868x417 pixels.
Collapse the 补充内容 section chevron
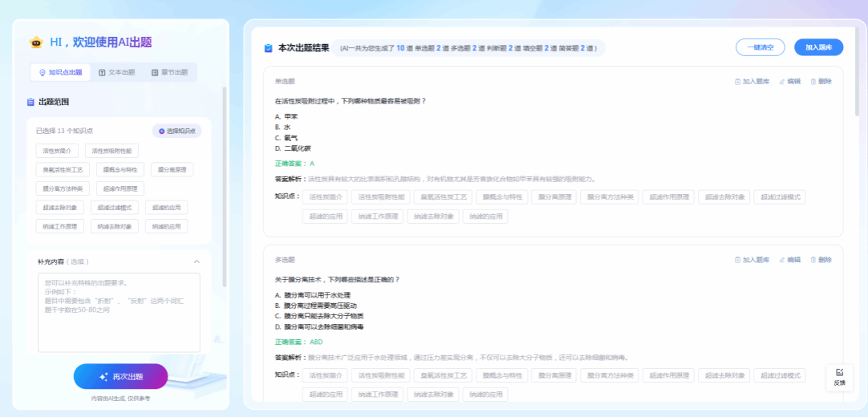(x=197, y=261)
